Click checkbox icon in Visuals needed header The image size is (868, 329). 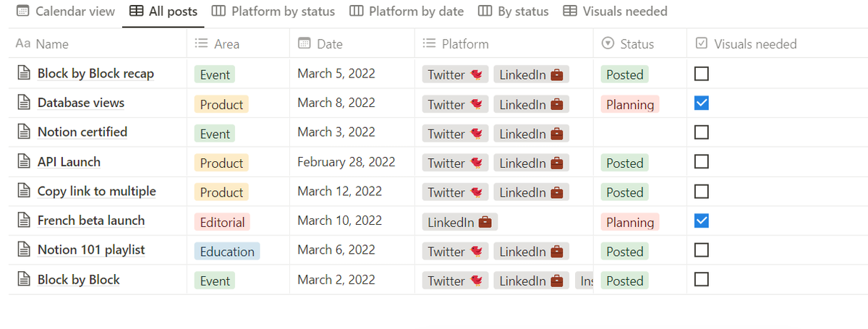point(701,44)
